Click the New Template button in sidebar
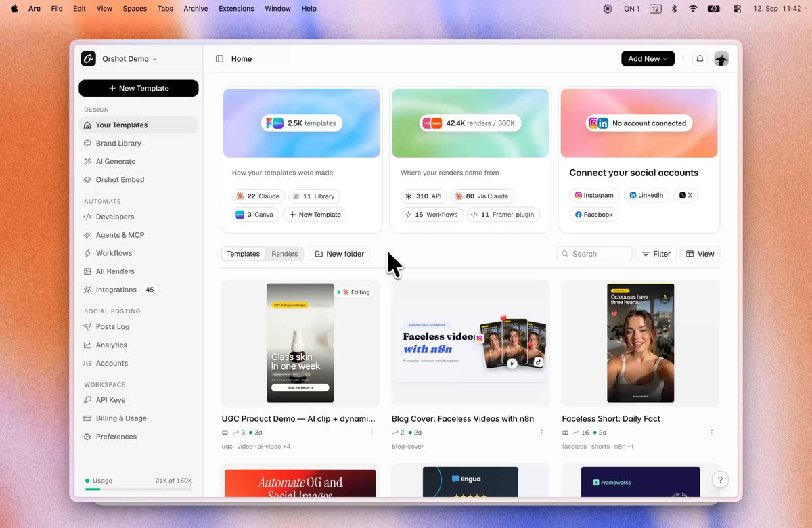 [139, 88]
